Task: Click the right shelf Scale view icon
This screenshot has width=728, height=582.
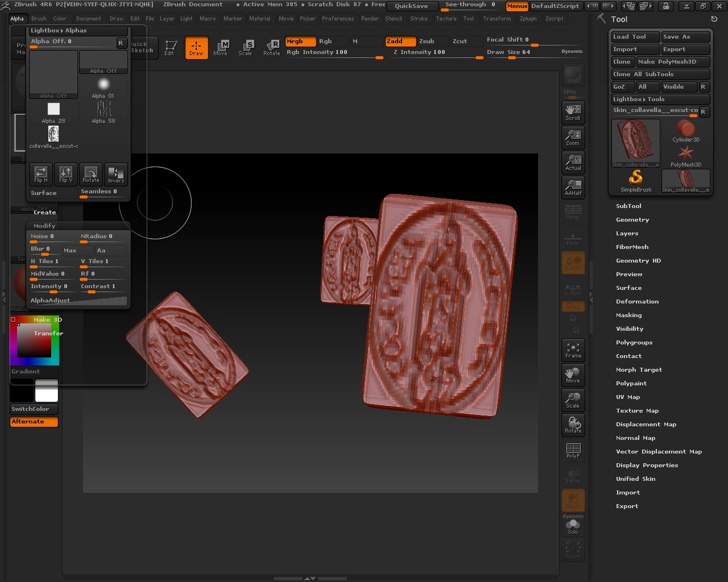Action: click(573, 400)
